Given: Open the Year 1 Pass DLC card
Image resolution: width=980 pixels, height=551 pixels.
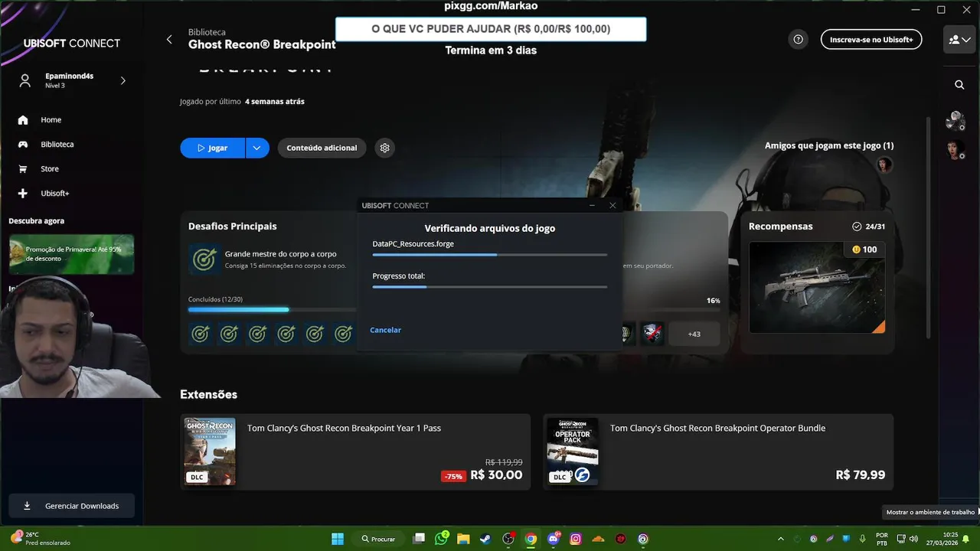Looking at the screenshot, I should point(355,452).
